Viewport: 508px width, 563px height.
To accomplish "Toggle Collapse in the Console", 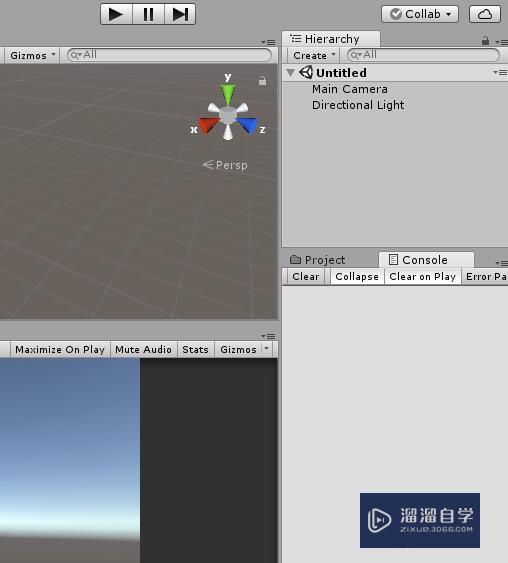I will pyautogui.click(x=357, y=276).
